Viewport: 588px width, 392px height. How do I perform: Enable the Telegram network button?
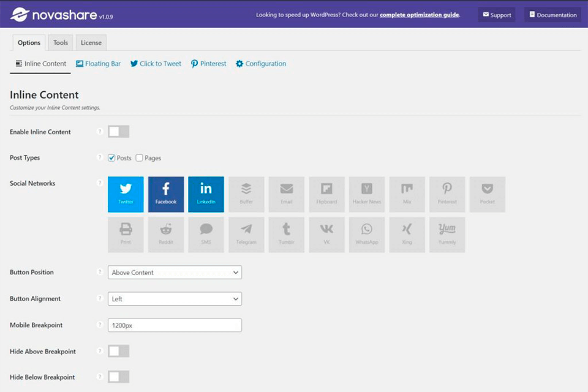tap(246, 235)
